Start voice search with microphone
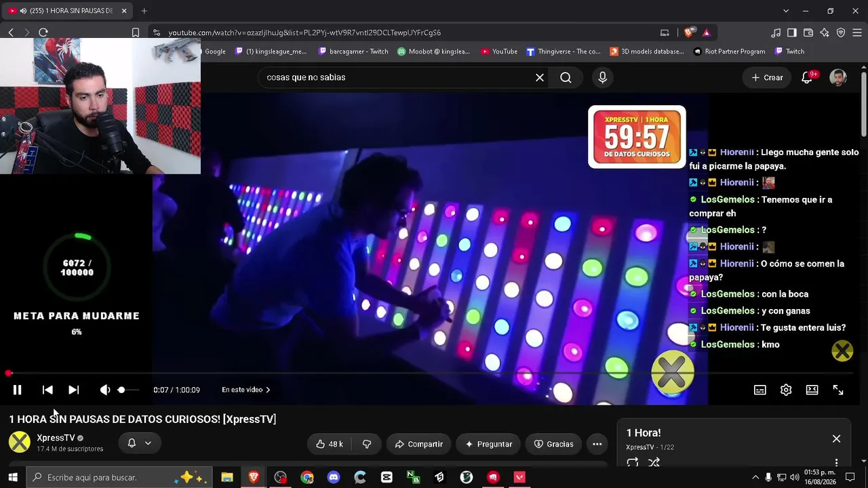The image size is (868, 488). 602,77
